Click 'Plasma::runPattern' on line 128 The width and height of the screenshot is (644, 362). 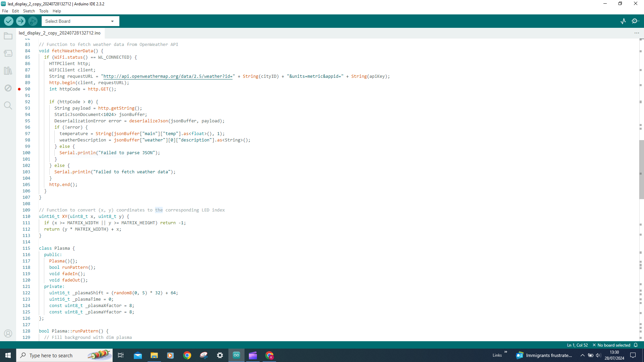click(x=77, y=331)
